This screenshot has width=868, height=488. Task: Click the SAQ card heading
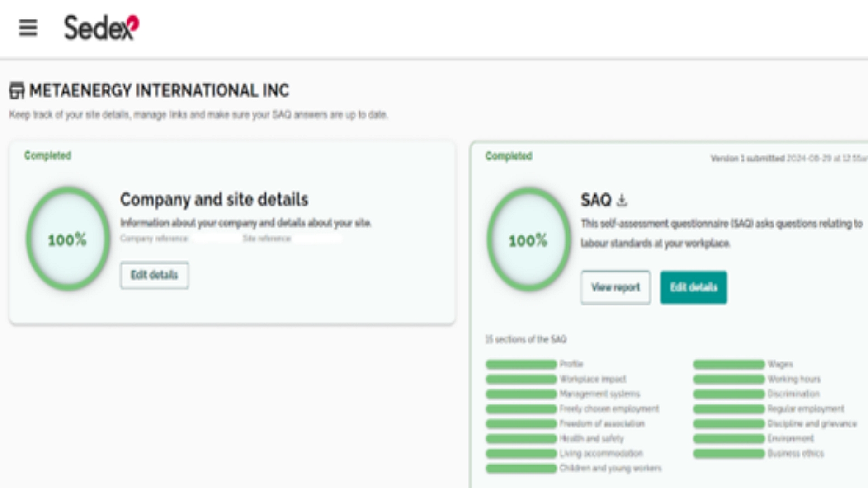(596, 200)
